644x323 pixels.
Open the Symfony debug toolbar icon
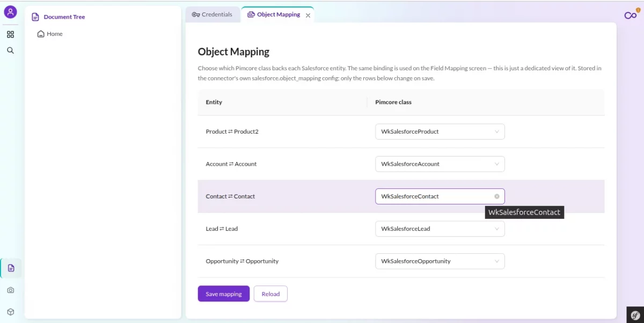[635, 314]
